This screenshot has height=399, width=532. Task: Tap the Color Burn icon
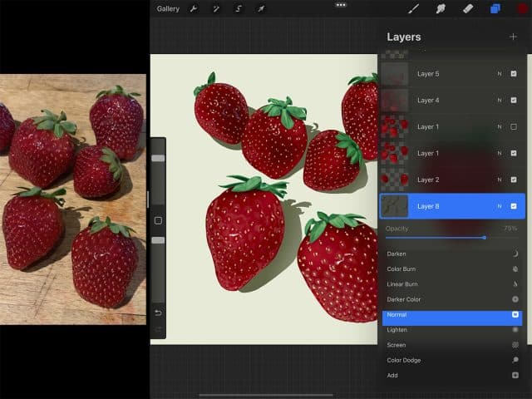pos(515,269)
